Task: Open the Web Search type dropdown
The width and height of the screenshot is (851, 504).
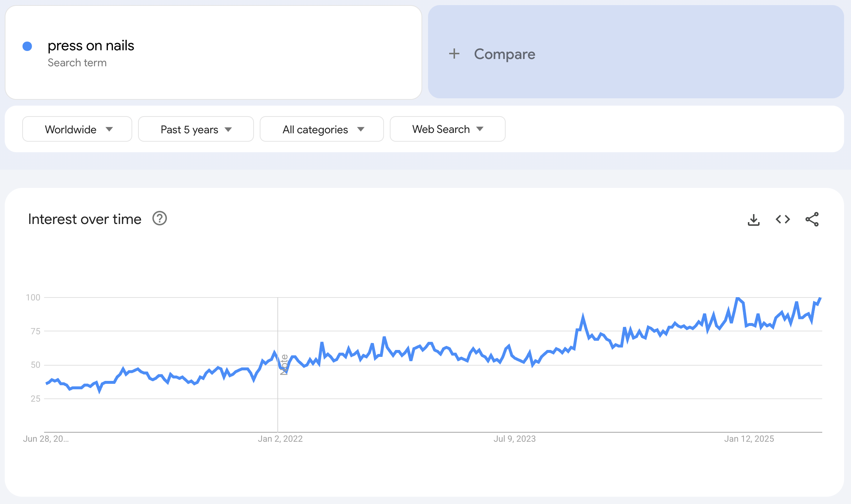Action: (447, 129)
